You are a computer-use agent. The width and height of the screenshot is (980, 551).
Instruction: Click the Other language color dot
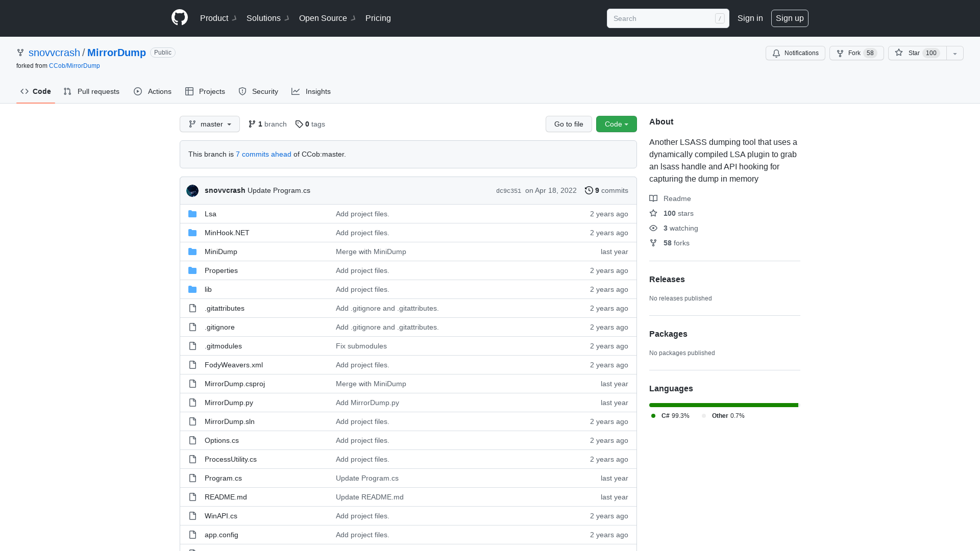(x=704, y=416)
